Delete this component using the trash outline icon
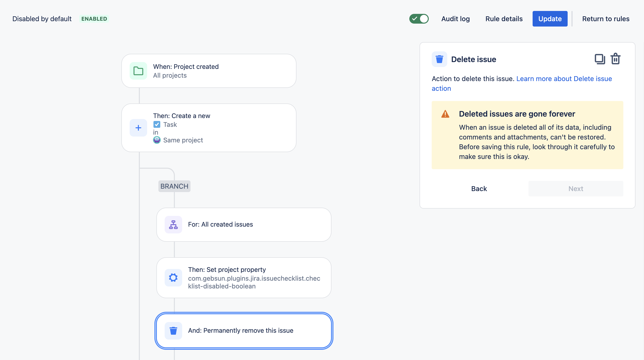Viewport: 644px width, 360px height. 615,59
